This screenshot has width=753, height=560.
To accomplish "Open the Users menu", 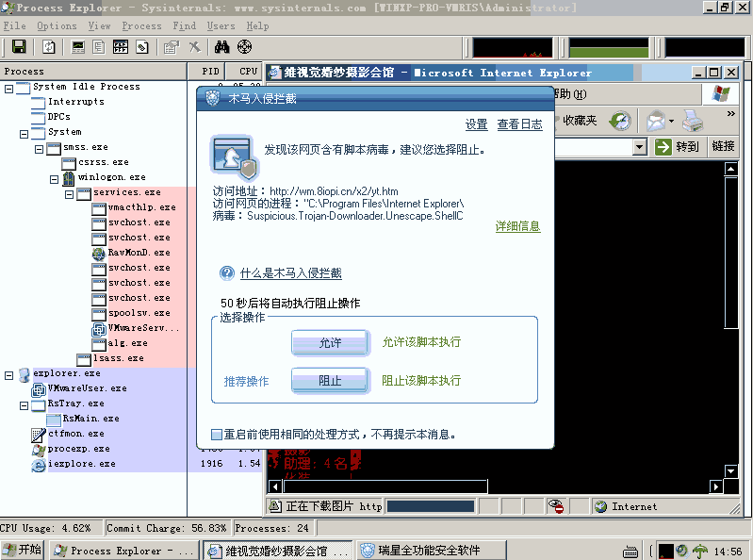I will (x=221, y=26).
